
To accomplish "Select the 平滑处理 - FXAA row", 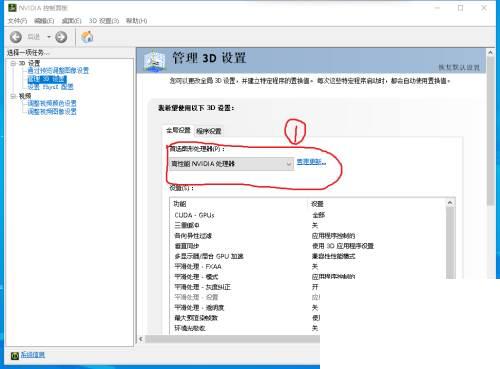I will point(307,266).
